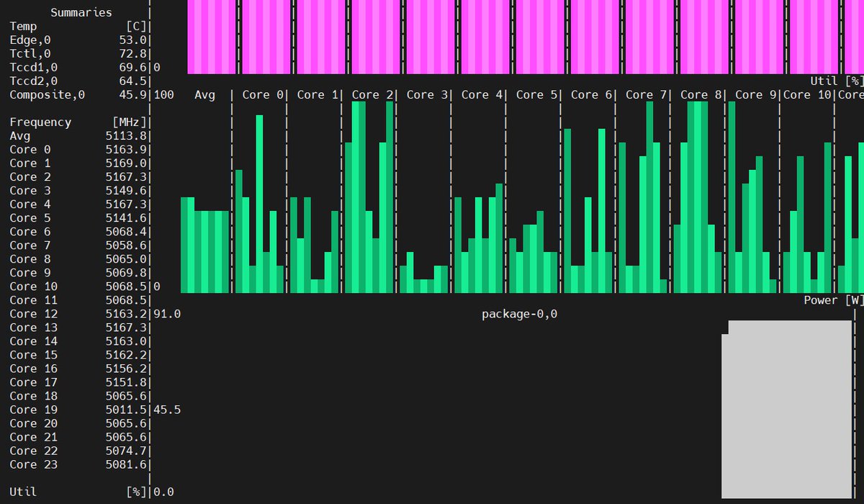The width and height of the screenshot is (864, 504).
Task: Select the "45.5" power axis midpoint
Action: click(167, 409)
